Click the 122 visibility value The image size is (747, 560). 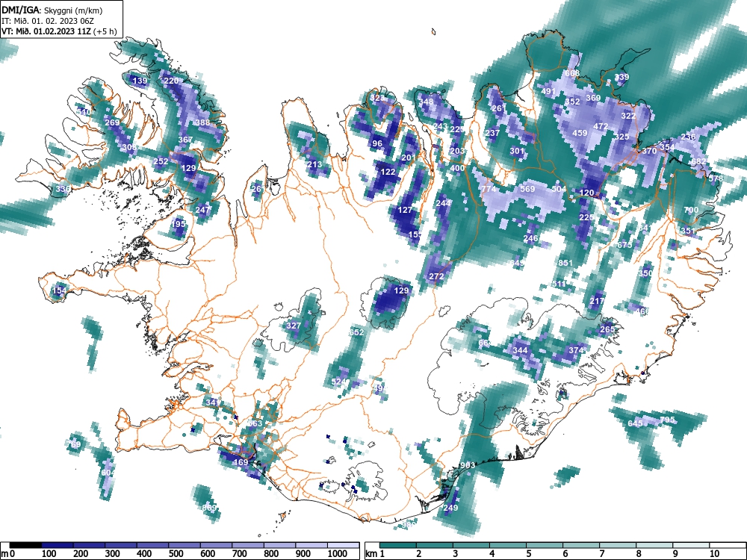(x=388, y=172)
